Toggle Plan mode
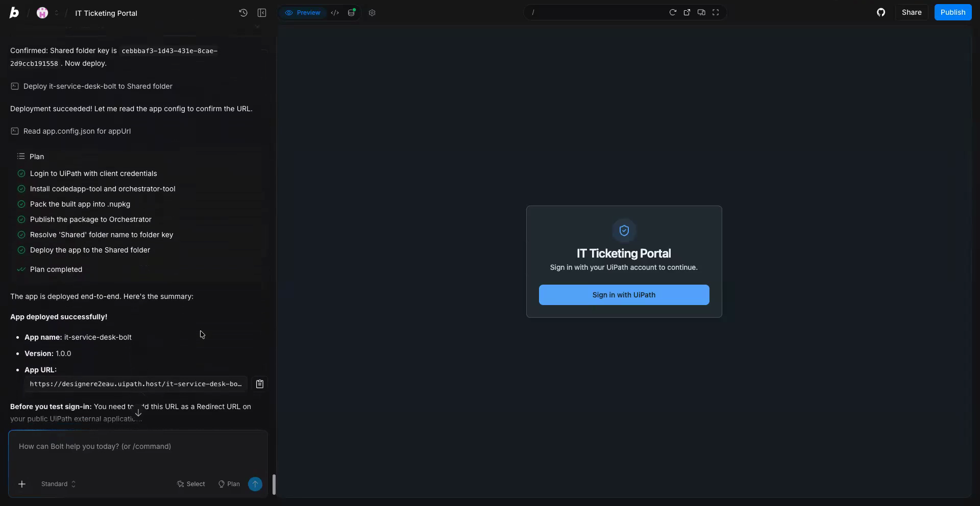Viewport: 980px width, 506px height. pos(229,484)
